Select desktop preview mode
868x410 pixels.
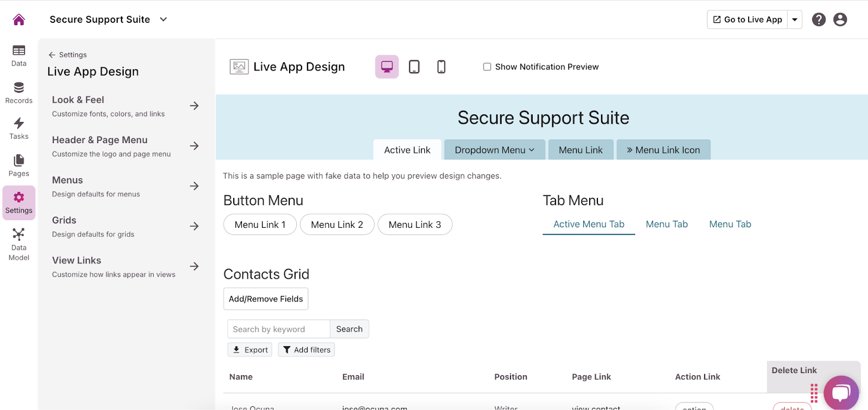(387, 67)
